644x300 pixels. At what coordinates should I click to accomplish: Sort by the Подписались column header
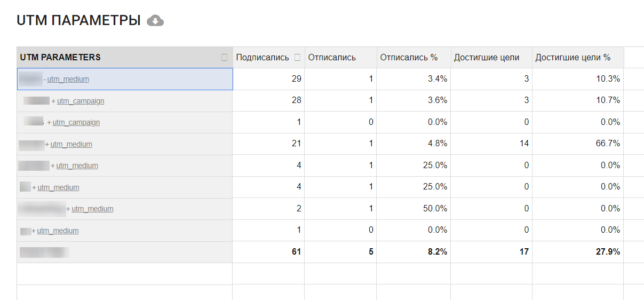click(x=263, y=58)
